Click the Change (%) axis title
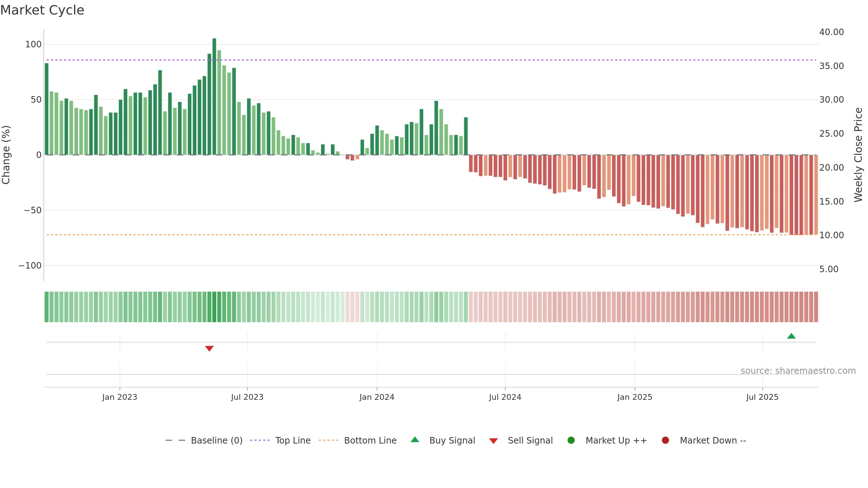The width and height of the screenshot is (868, 488). click(x=6, y=155)
